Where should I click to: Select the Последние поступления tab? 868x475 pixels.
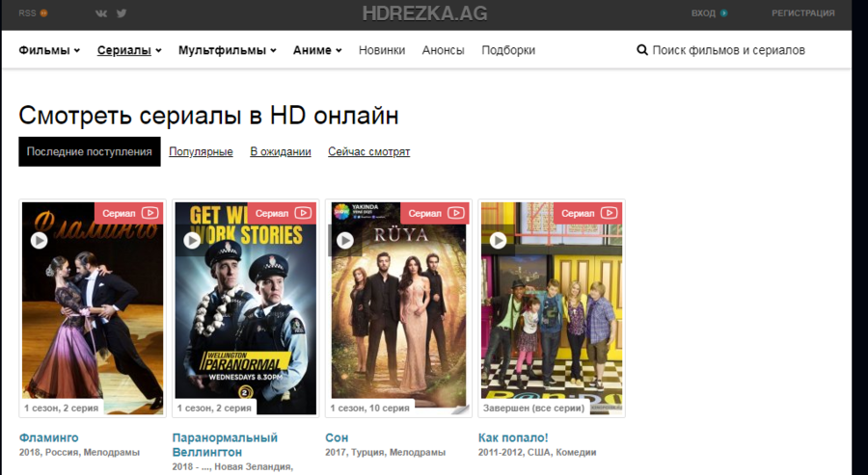tap(90, 151)
